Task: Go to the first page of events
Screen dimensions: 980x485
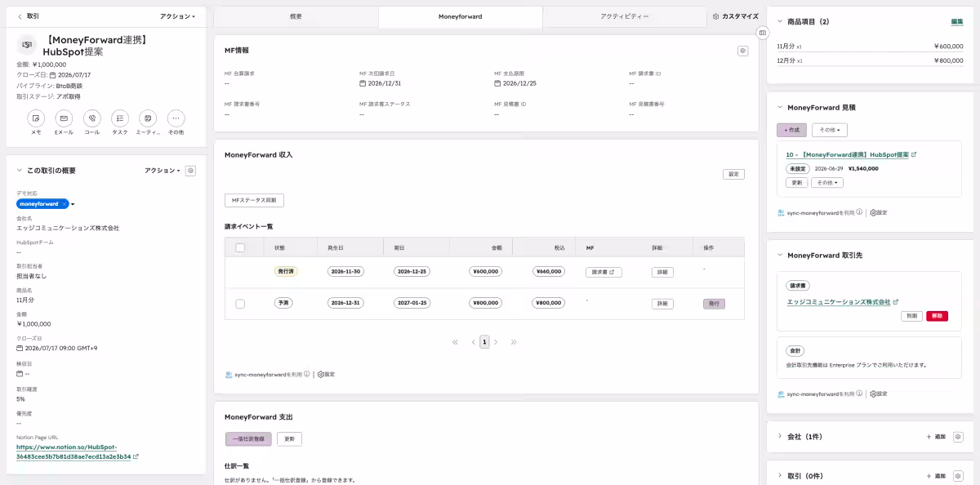Action: pos(455,342)
